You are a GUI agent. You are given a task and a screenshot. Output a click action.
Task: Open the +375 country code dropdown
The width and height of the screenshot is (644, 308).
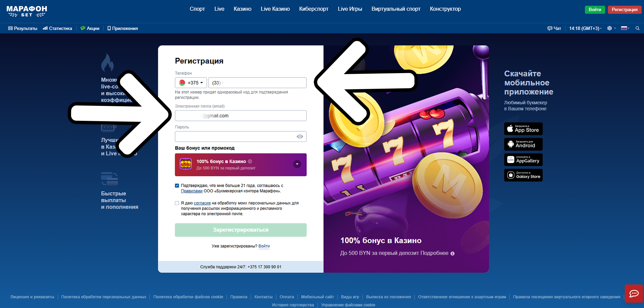tap(191, 83)
